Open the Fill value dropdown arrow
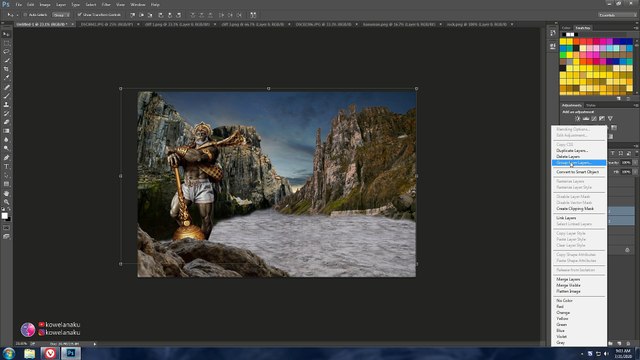Screen dimensions: 640x360 [635, 172]
